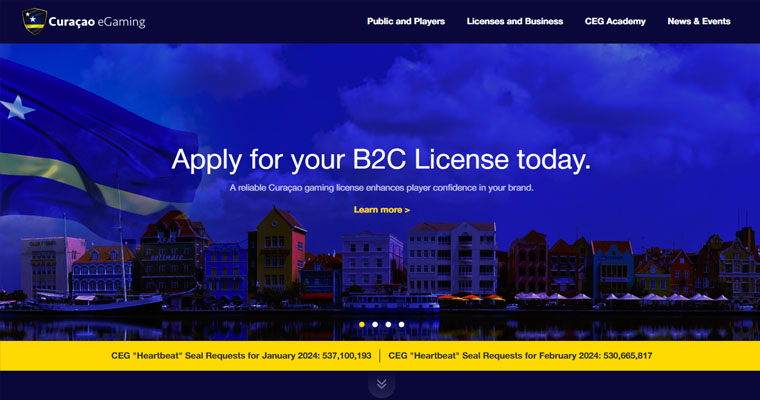
Task: Click the Curaçao eGaming shield logo
Action: [34, 21]
